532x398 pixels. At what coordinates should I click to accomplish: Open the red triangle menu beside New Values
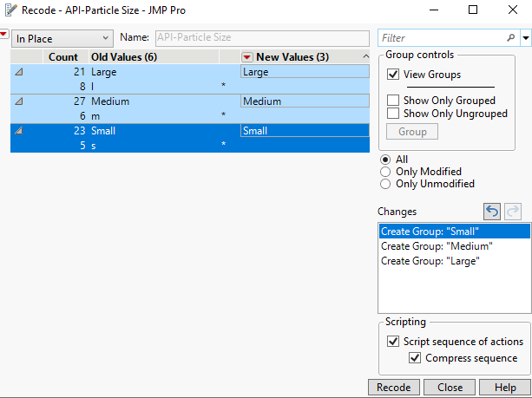pos(247,56)
